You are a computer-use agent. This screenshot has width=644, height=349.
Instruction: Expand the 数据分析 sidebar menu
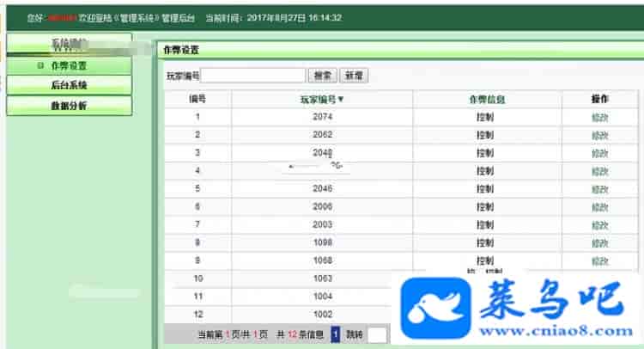pyautogui.click(x=69, y=106)
